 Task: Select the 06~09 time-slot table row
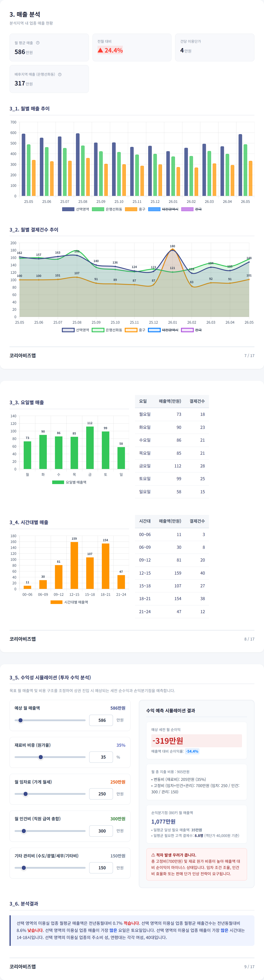(x=172, y=547)
